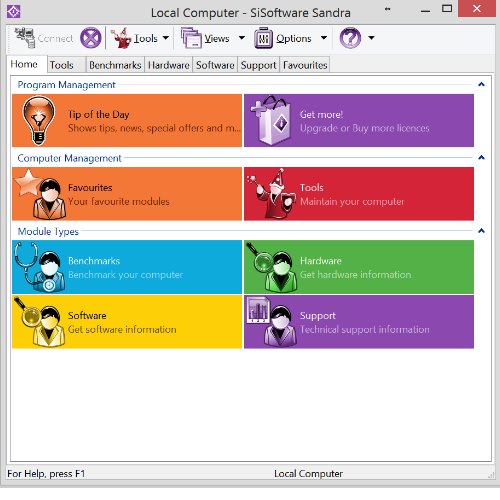Click the SiSoftware Sandra title bar logo
The width and height of the screenshot is (500, 500).
(x=13, y=12)
